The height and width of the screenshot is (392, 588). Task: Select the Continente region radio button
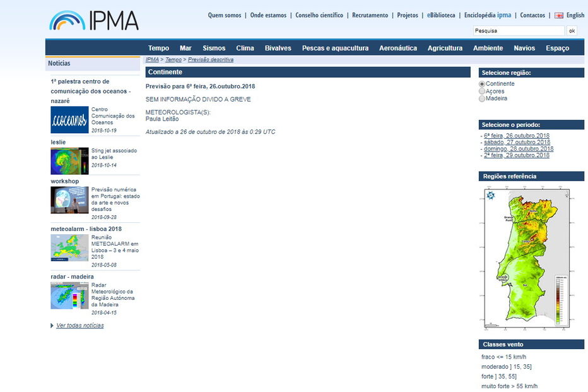pos(482,84)
